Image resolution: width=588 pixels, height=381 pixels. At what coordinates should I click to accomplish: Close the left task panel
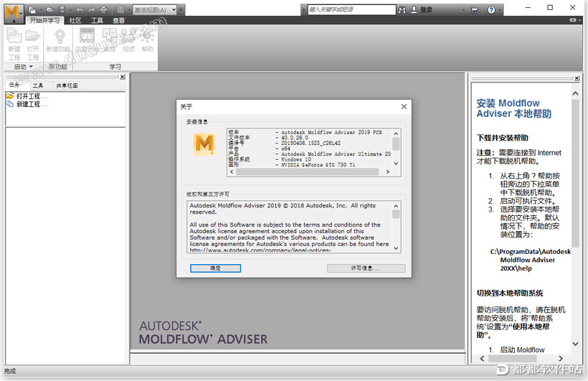(x=122, y=77)
